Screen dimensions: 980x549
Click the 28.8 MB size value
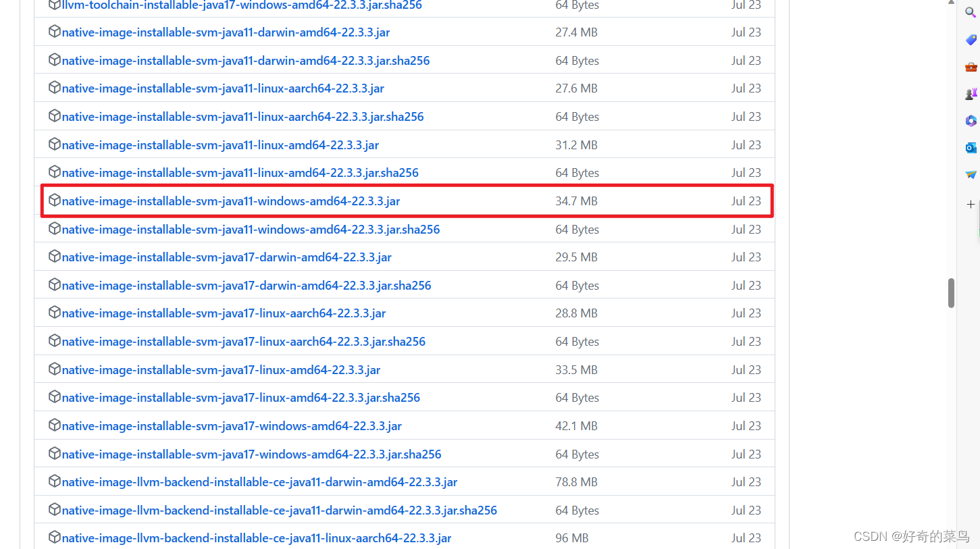point(576,313)
